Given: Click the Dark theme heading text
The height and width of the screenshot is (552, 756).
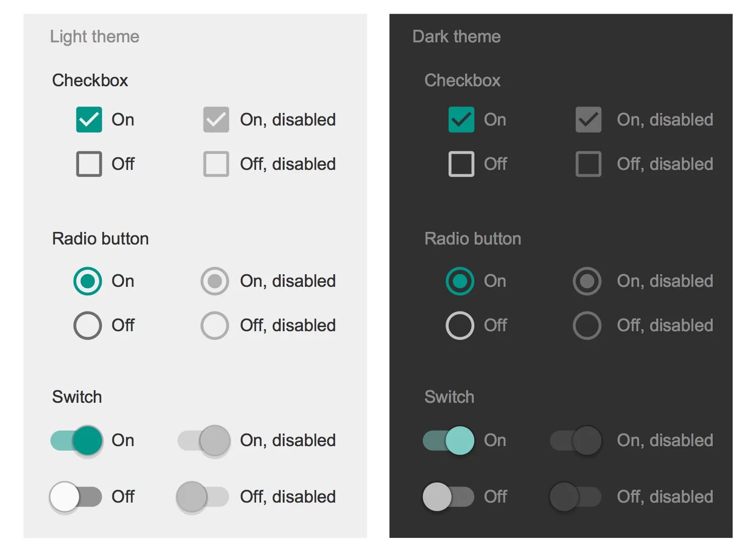Looking at the screenshot, I should (x=456, y=36).
